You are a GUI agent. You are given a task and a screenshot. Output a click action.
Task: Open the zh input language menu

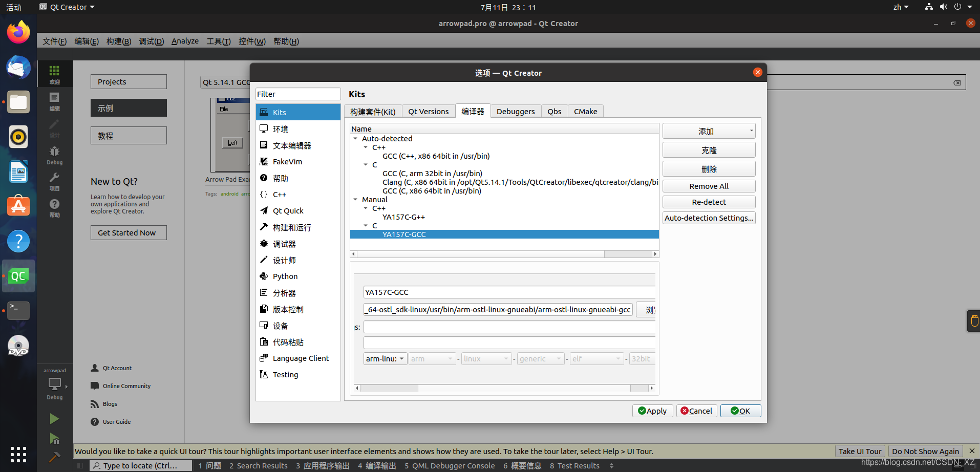tap(901, 7)
